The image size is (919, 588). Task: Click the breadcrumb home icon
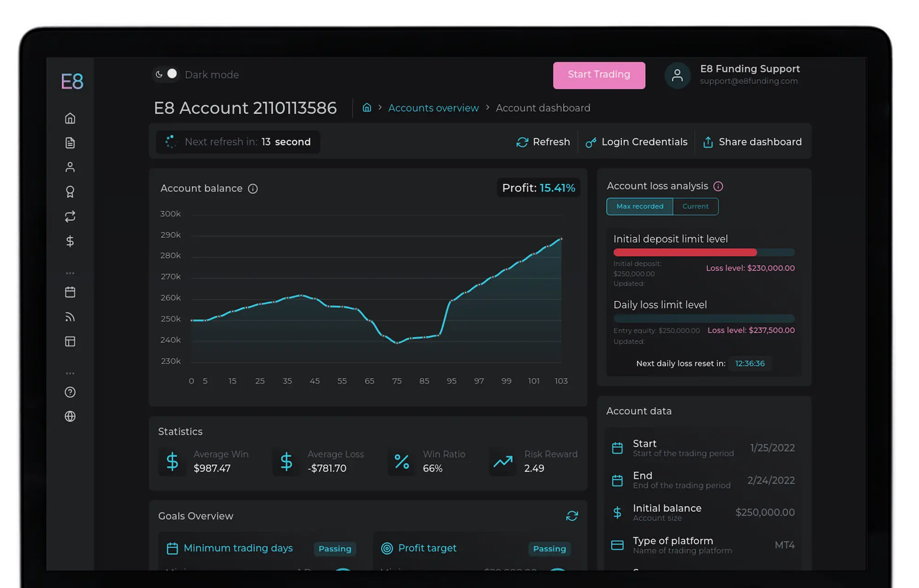pos(367,107)
